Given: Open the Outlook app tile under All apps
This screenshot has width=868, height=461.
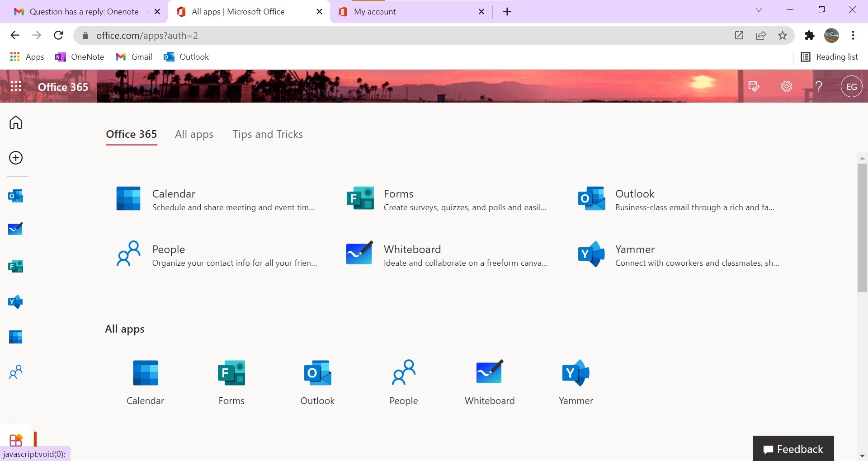Looking at the screenshot, I should [317, 383].
